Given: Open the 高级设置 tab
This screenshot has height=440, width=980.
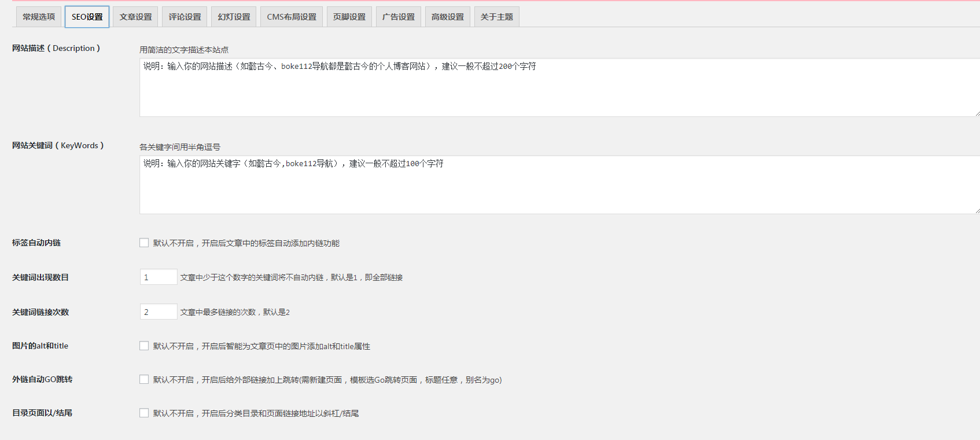Looking at the screenshot, I should coord(448,17).
